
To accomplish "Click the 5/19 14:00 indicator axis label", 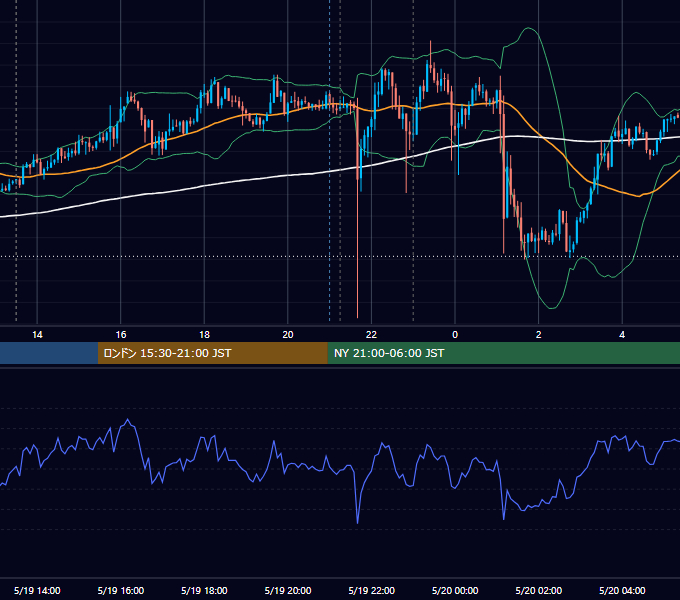I will [x=37, y=590].
